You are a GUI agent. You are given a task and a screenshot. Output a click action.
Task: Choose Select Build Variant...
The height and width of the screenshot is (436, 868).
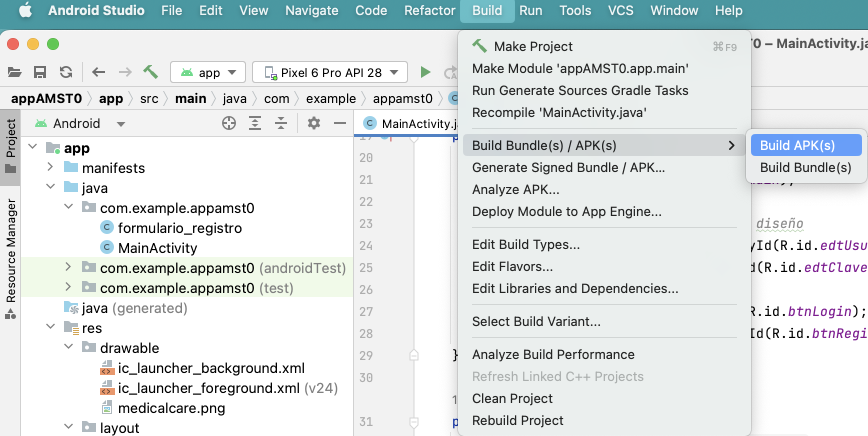click(604, 321)
